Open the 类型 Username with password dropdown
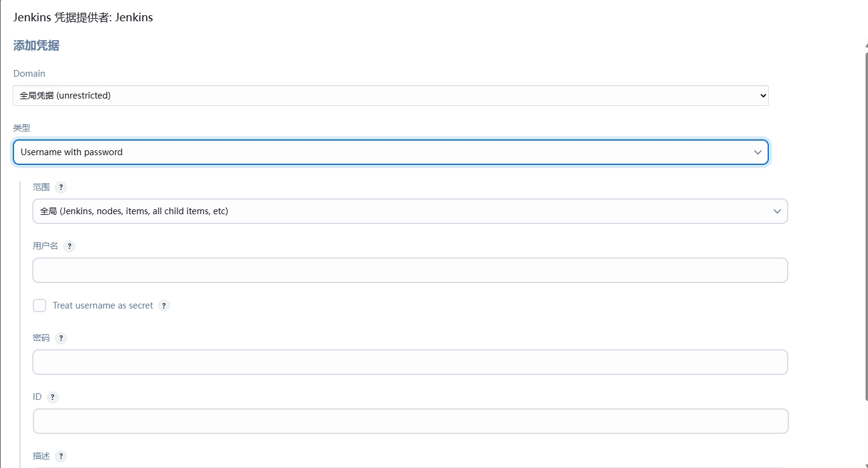868x468 pixels. (391, 152)
